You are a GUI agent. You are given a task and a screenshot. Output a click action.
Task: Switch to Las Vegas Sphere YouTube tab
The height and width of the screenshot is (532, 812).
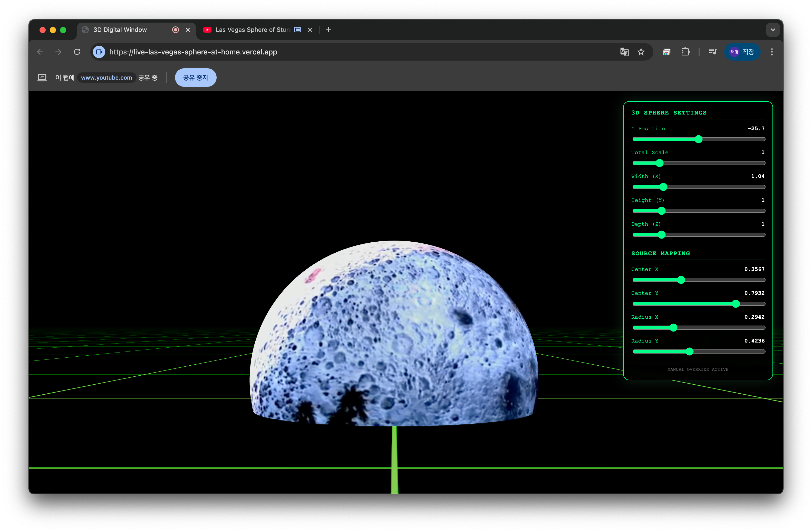[253, 30]
